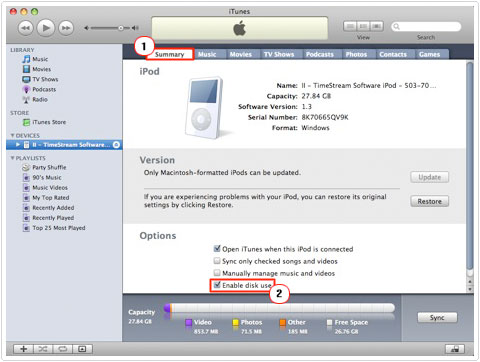Switch to the Photos tab
This screenshot has height=362, width=480.
point(356,54)
